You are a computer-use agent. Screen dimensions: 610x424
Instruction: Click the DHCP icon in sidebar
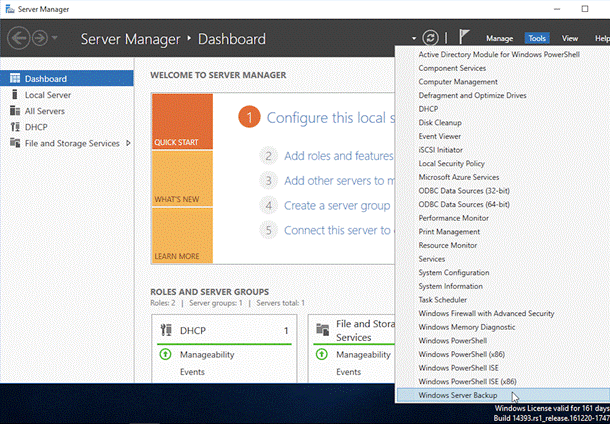(x=15, y=127)
